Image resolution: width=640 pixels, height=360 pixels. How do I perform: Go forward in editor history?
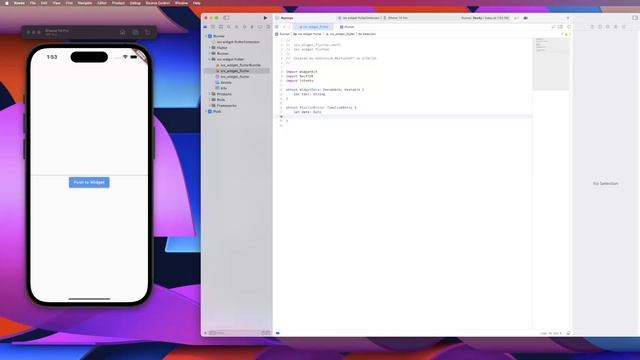pos(289,27)
